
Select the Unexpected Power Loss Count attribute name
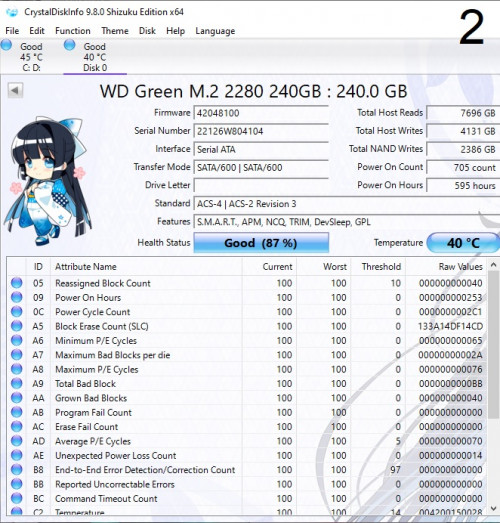coord(115,456)
